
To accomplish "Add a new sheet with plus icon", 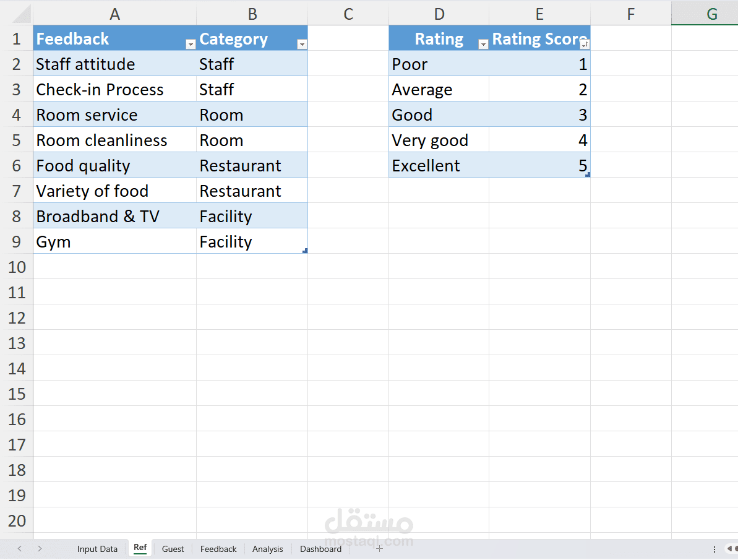I will tap(379, 549).
